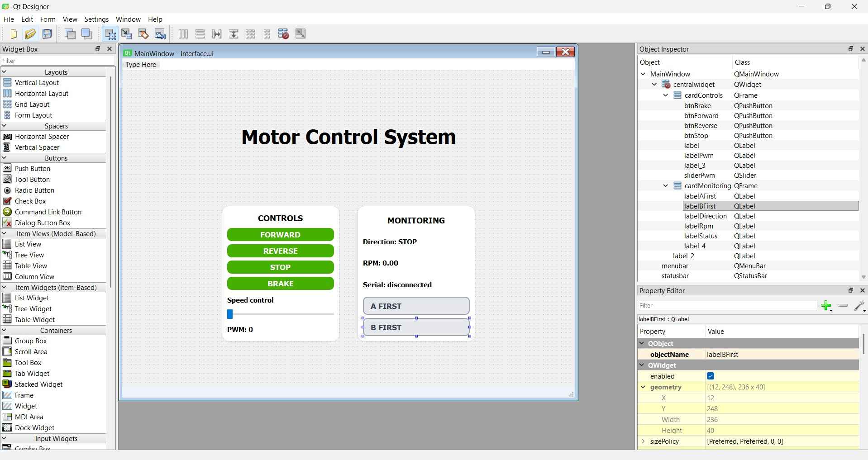Open the Settings menu
Screen dimensions: 868x460
tap(96, 19)
